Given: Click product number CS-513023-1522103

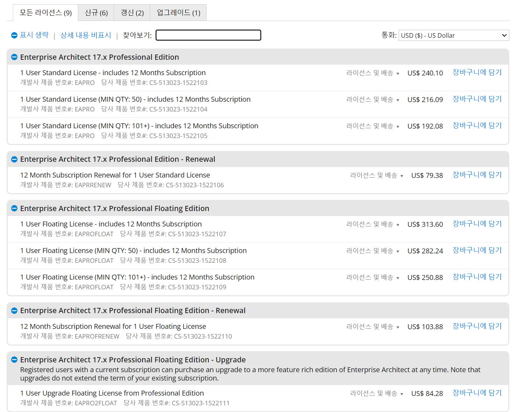Looking at the screenshot, I should click(178, 83).
